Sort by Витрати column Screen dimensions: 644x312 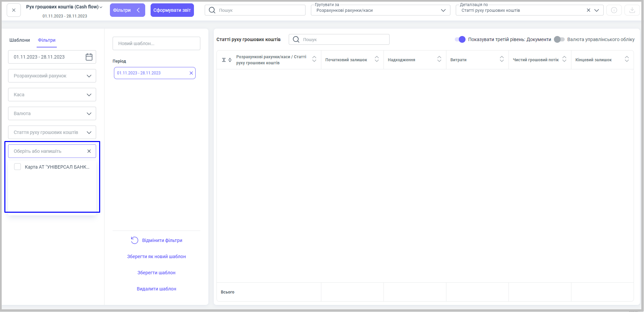(x=502, y=59)
